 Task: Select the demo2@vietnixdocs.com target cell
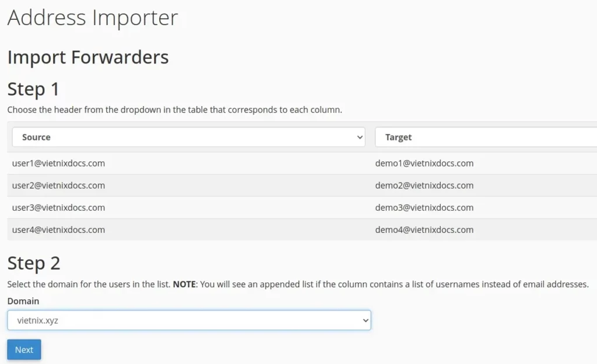click(424, 185)
